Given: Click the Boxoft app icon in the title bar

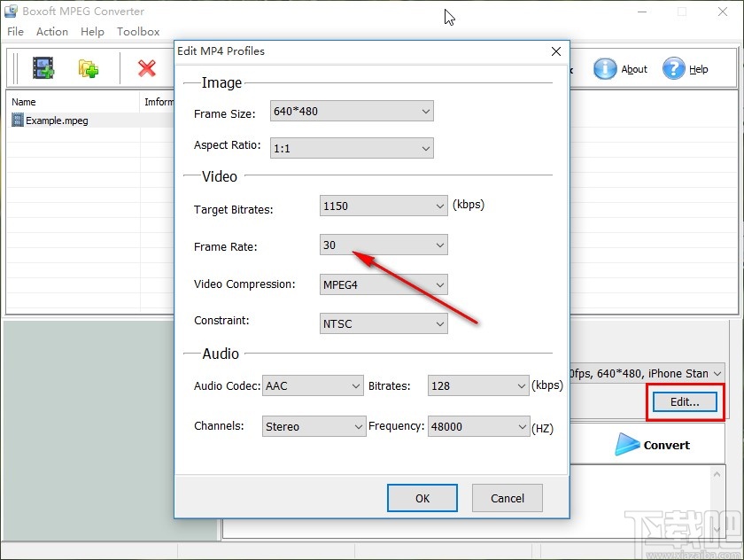Looking at the screenshot, I should (x=10, y=11).
